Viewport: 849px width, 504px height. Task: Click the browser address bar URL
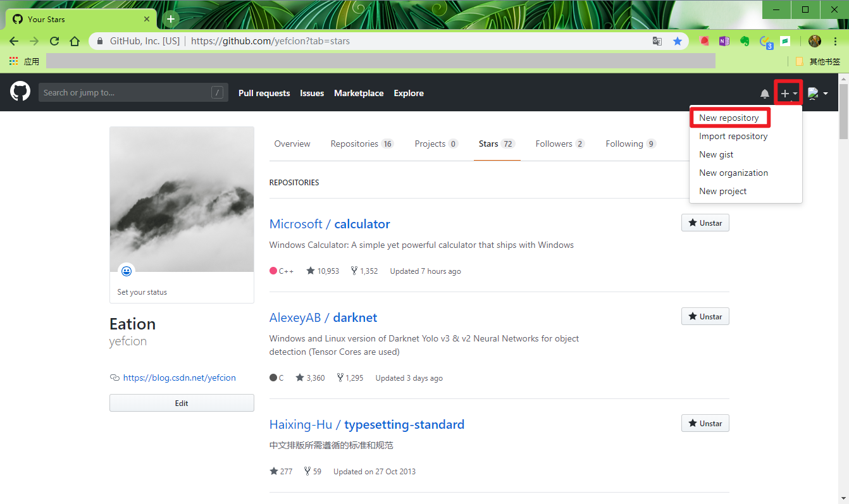tap(270, 41)
